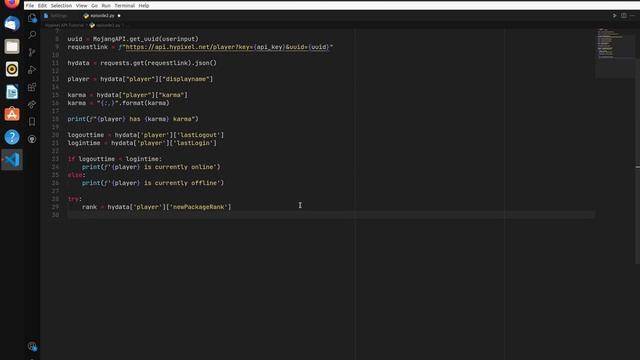Click 'is currently offline' print on line 26
Viewport: 640px width, 360px height.
click(x=153, y=183)
